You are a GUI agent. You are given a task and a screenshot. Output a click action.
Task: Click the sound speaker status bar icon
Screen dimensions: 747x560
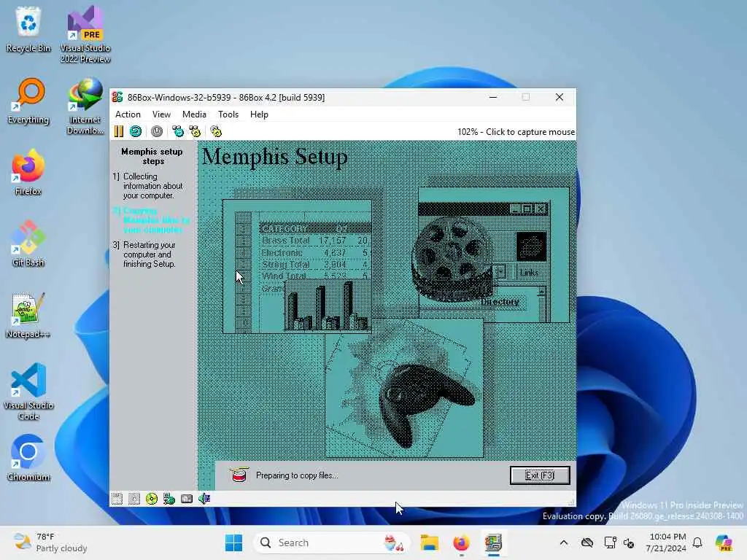click(204, 499)
